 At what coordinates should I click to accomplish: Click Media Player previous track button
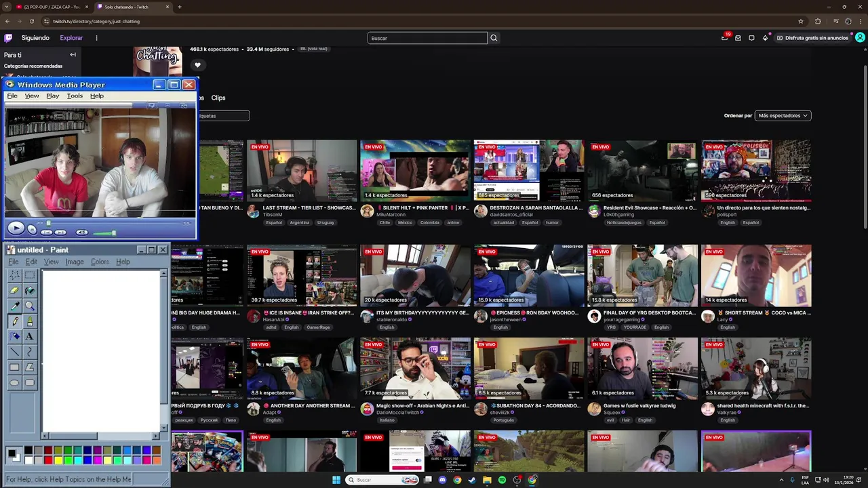[47, 232]
